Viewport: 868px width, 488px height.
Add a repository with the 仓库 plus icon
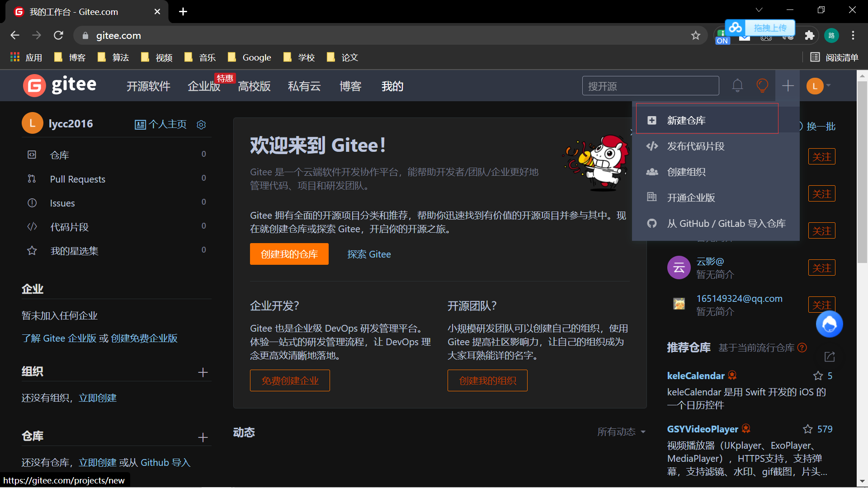click(203, 437)
